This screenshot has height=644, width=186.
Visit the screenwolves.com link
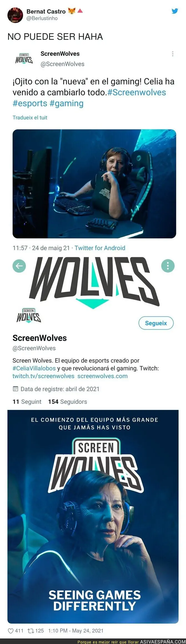(102, 376)
